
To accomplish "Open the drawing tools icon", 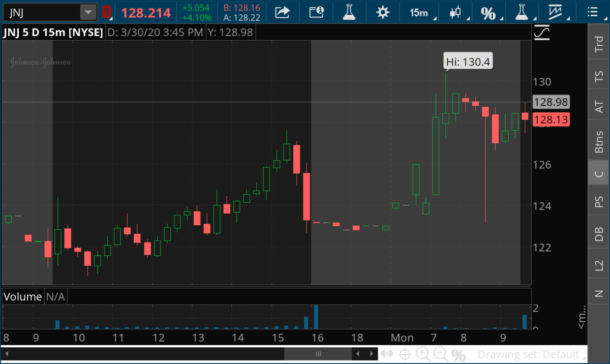I will click(x=557, y=12).
